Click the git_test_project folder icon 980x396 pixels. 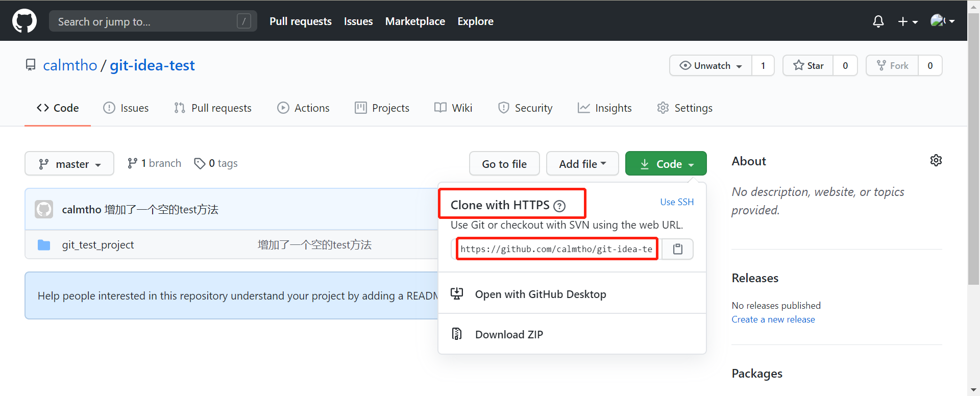pos(44,245)
